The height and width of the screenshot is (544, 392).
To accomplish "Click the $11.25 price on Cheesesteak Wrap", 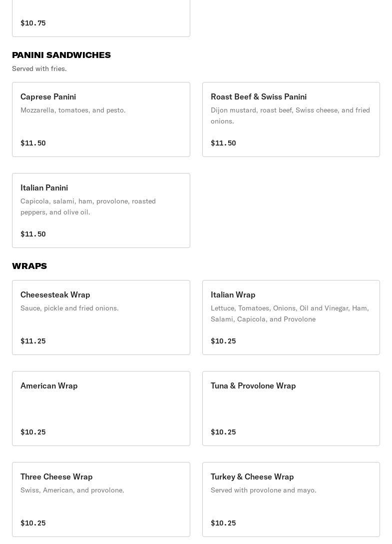I will [33, 341].
